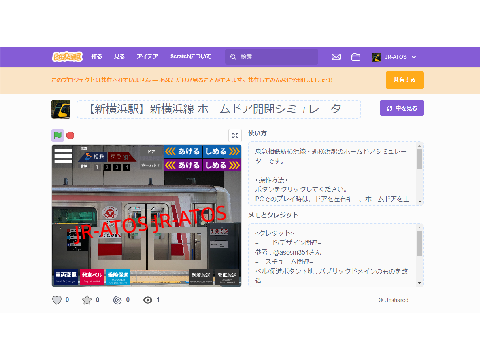
Task: Click the views eye icon
Action: click(x=147, y=300)
